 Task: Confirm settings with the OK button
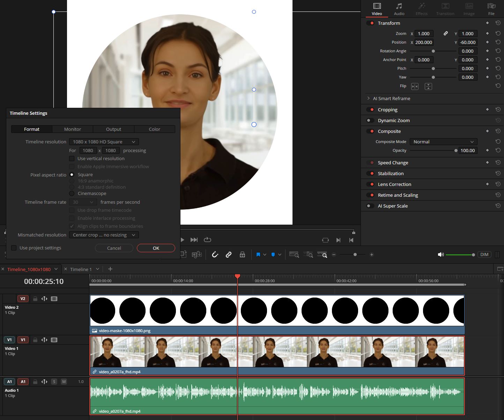click(x=156, y=248)
